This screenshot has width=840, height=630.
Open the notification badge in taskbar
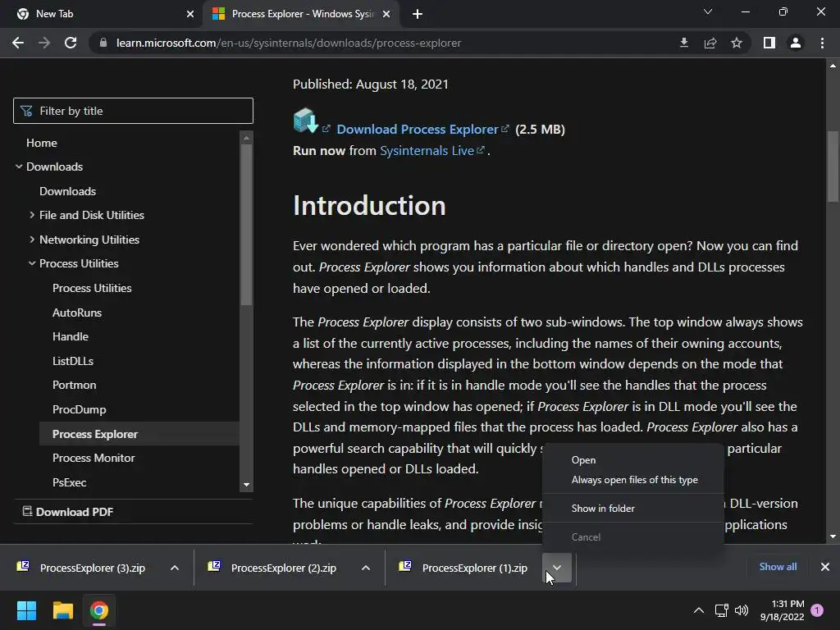pyautogui.click(x=817, y=610)
